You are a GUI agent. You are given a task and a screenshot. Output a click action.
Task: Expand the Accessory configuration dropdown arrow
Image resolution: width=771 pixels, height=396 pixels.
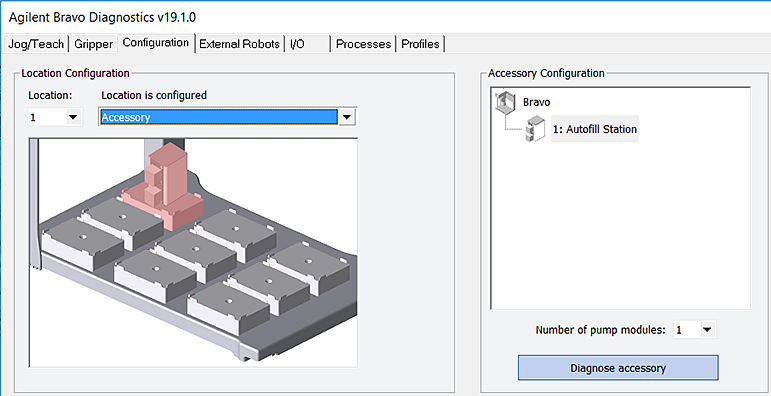(x=347, y=117)
